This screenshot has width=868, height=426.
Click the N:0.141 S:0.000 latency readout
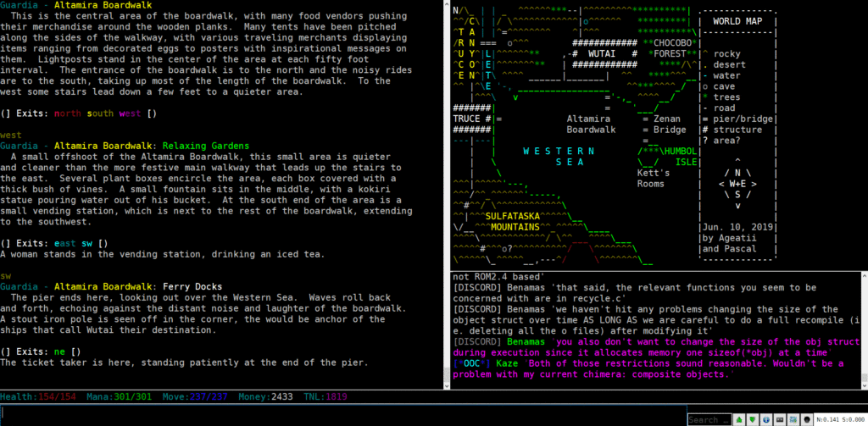[x=841, y=420]
